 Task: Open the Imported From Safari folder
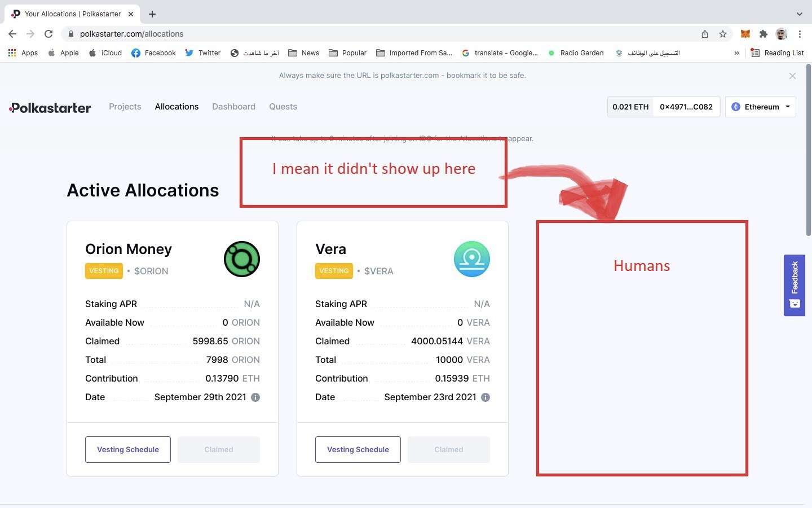(x=414, y=52)
